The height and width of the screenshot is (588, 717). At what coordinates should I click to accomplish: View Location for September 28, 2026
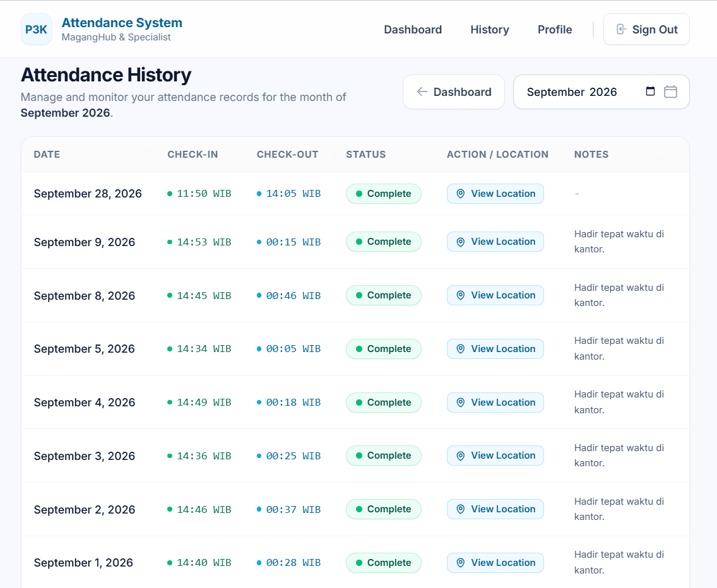[495, 194]
